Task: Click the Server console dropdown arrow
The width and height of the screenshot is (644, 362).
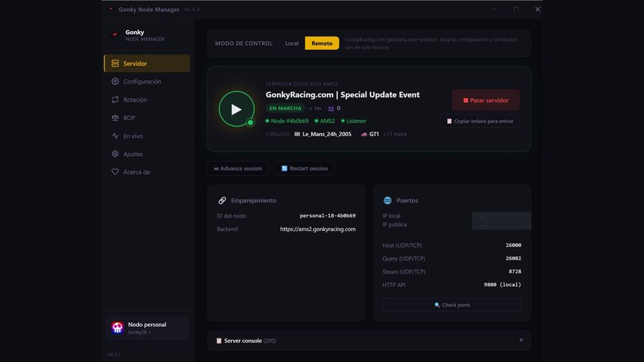Action: pyautogui.click(x=521, y=341)
